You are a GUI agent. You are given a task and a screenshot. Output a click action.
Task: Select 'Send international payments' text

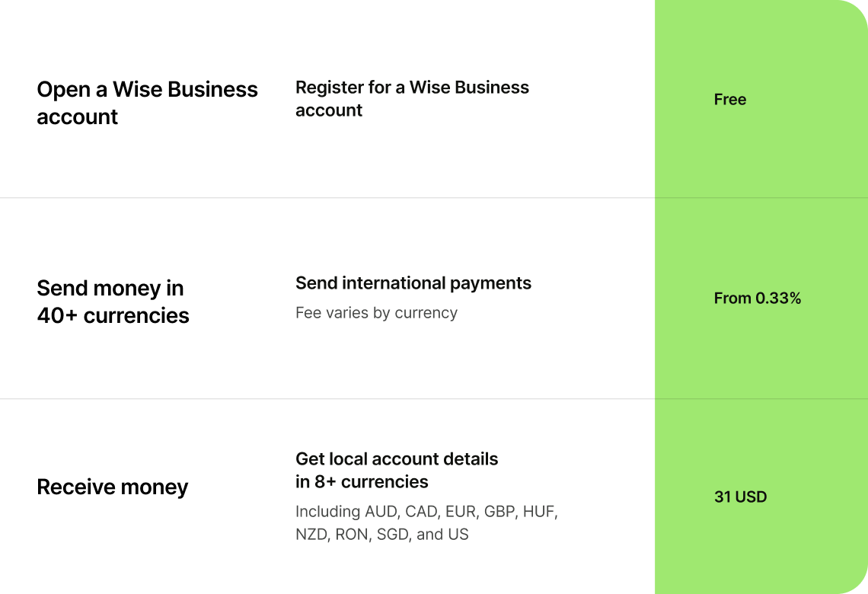[x=413, y=283]
